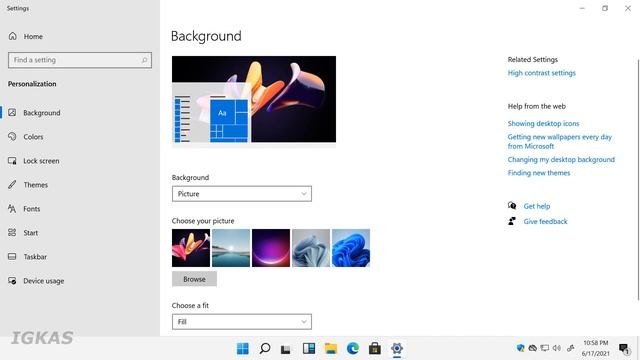The width and height of the screenshot is (640, 360).
Task: Click the Browse button
Action: 194,279
